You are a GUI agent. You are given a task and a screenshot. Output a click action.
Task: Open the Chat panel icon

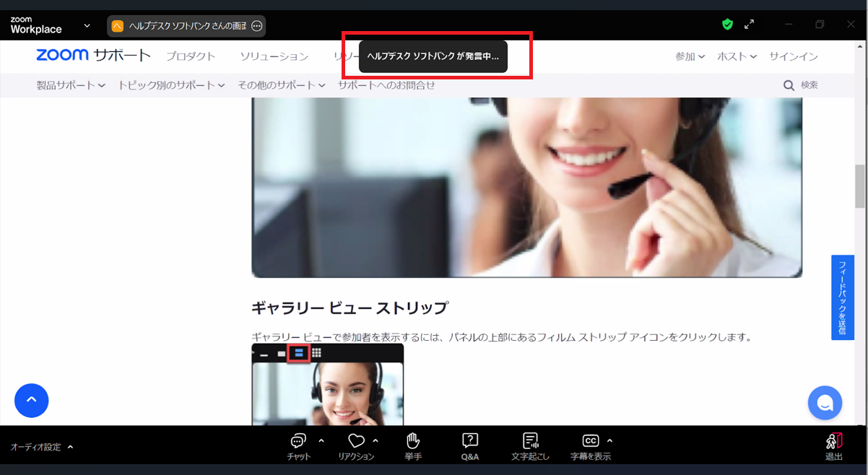pos(298,441)
